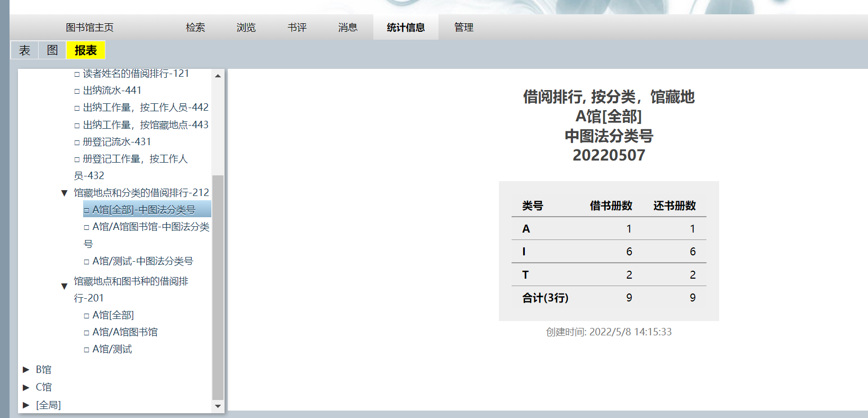Click tree scrollbar up arrow

click(x=218, y=76)
